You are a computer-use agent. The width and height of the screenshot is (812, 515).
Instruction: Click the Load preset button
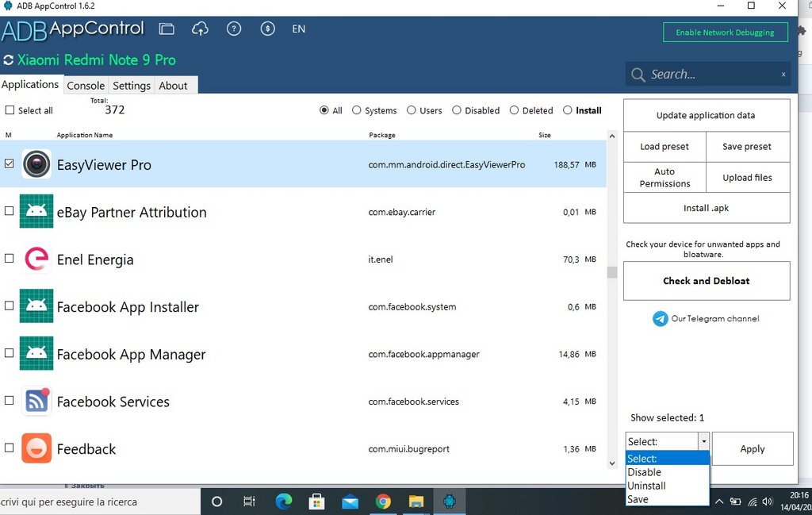[x=665, y=147]
